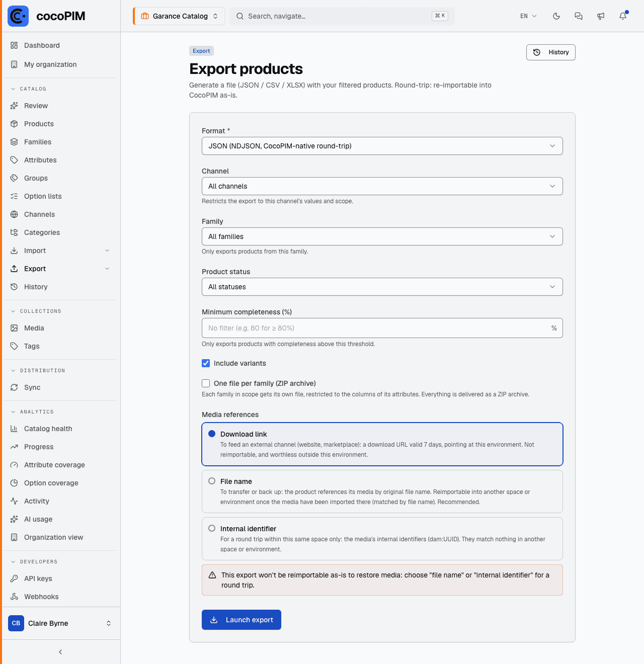Open Dashboard from the sidebar
This screenshot has height=664, width=644.
click(x=60, y=45)
